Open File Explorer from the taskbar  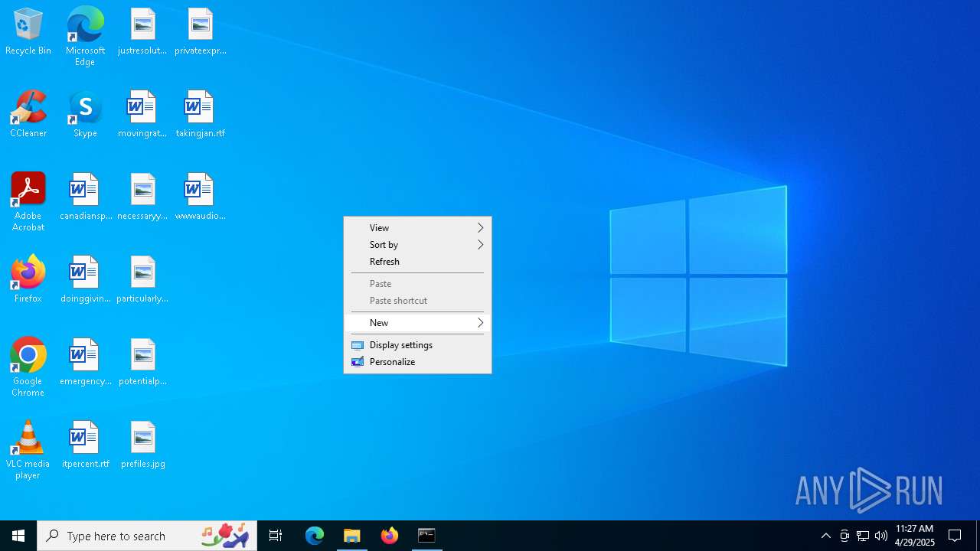[352, 536]
